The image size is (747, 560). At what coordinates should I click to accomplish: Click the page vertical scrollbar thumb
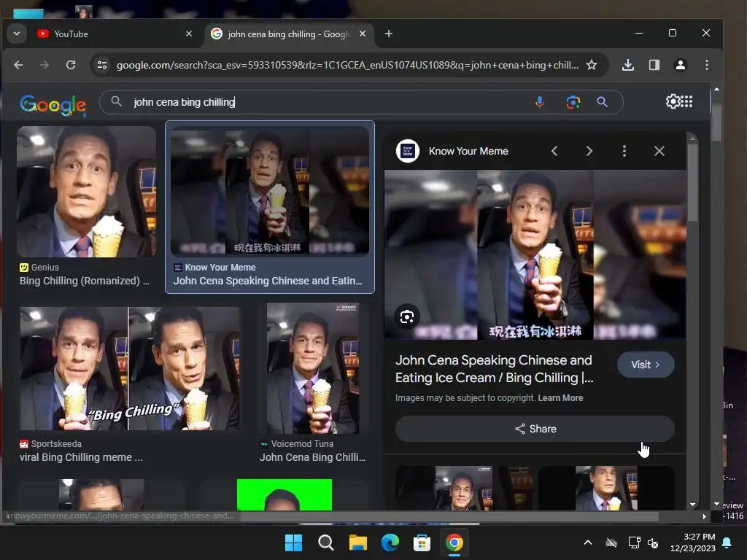pyautogui.click(x=716, y=122)
